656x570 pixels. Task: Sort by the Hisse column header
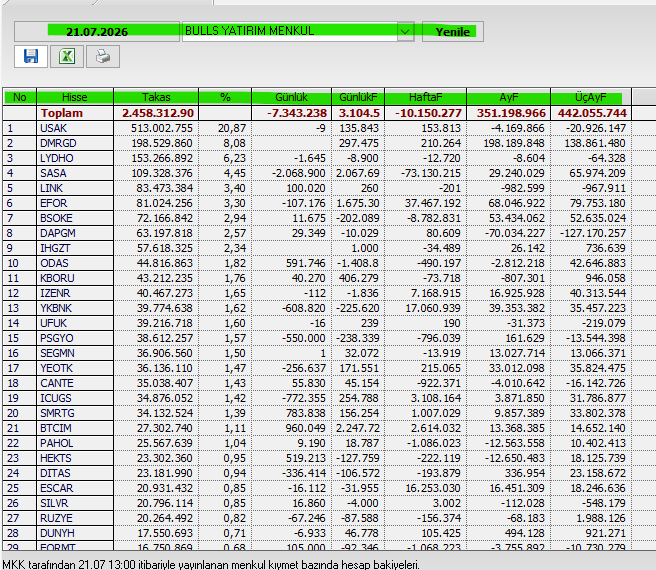(75, 97)
